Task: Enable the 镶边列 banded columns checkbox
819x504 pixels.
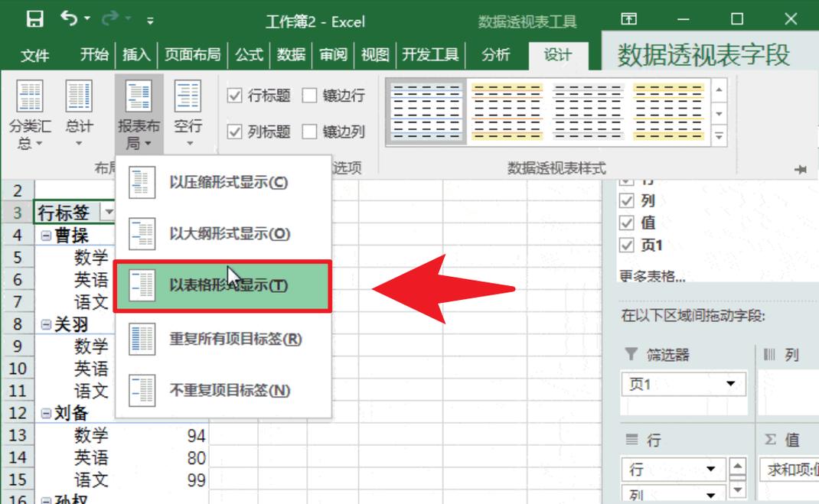Action: (x=309, y=132)
